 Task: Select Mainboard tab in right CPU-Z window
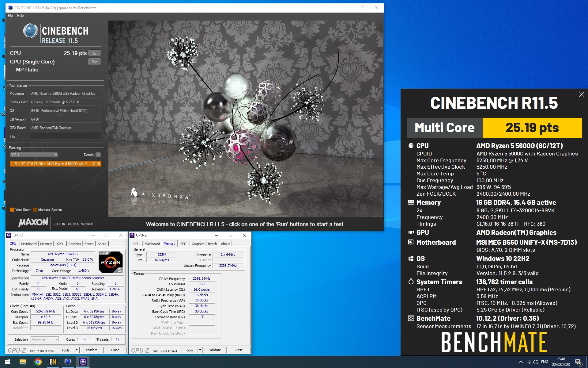(x=152, y=244)
